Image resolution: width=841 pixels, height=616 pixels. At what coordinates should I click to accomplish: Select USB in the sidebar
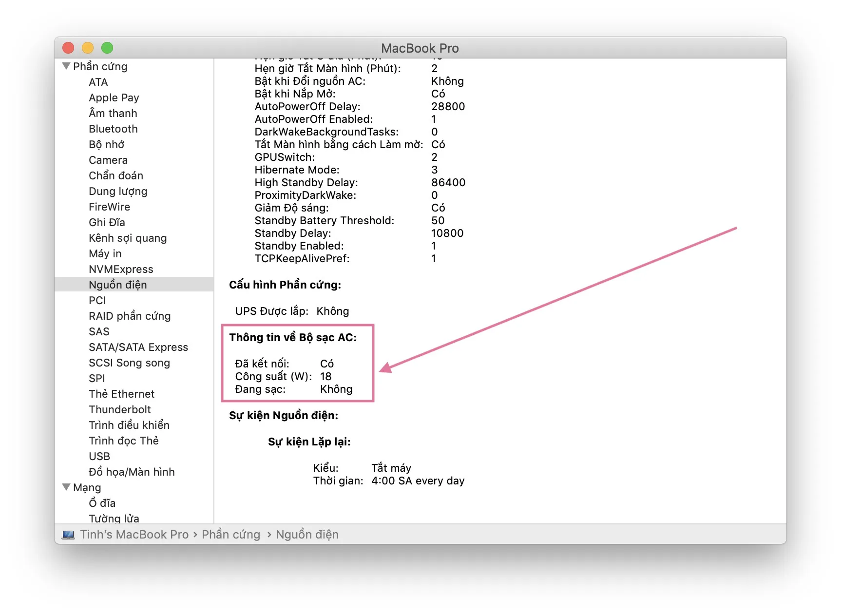(99, 456)
